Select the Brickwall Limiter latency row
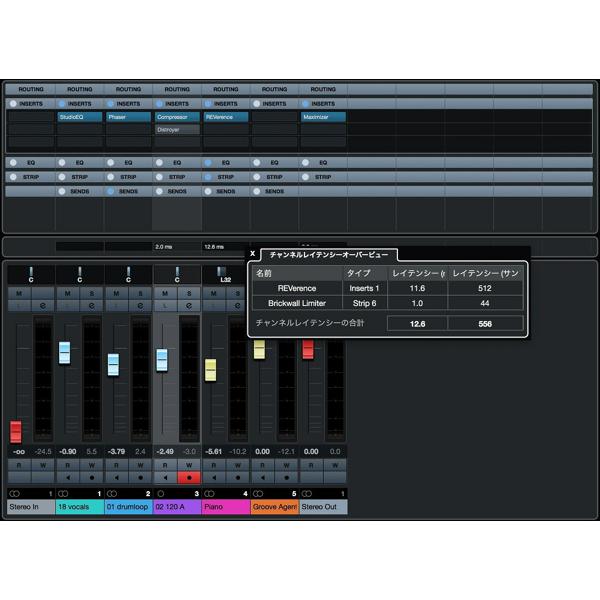600x600 pixels. [388, 303]
